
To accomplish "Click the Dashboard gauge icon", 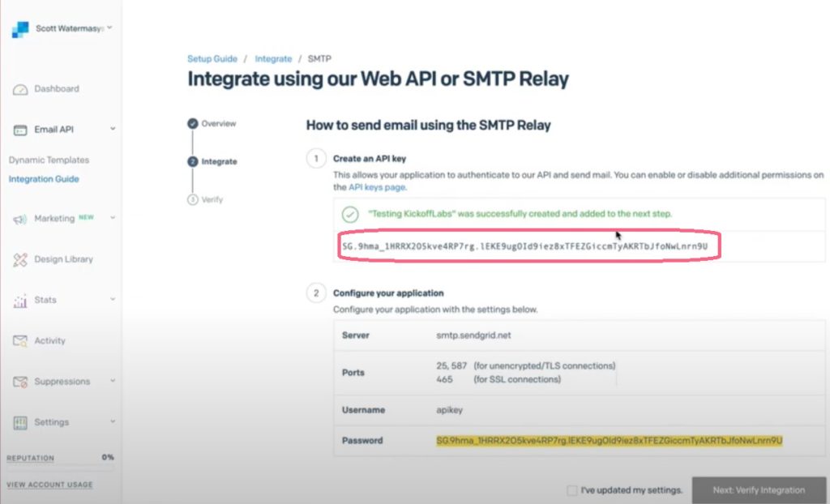I will (x=20, y=89).
